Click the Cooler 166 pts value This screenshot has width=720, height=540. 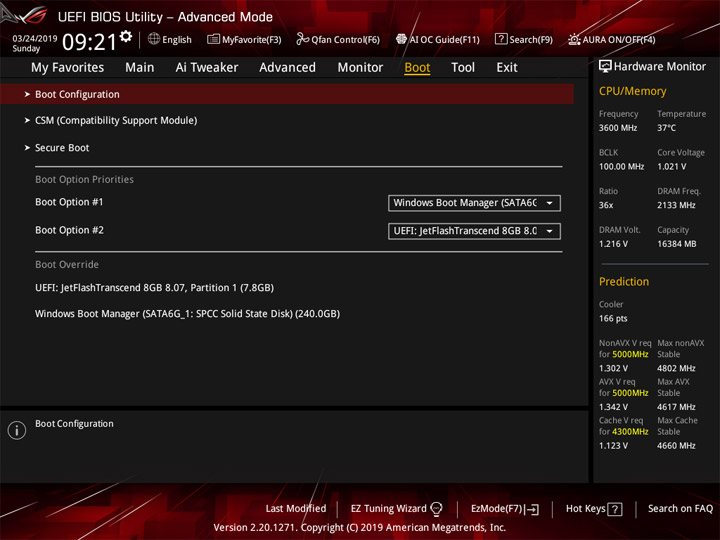click(613, 319)
